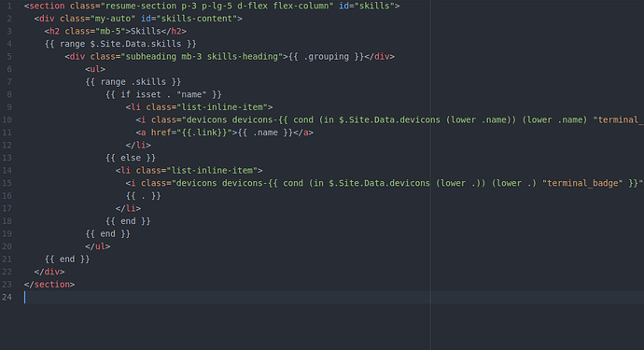Click "cond" keyword on line 10
The width and height of the screenshot is (644, 350).
[303, 119]
